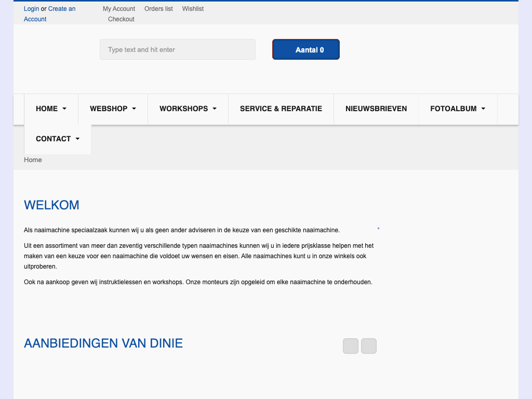Open Service & Reparatie page
This screenshot has height=399, width=532.
coord(281,109)
